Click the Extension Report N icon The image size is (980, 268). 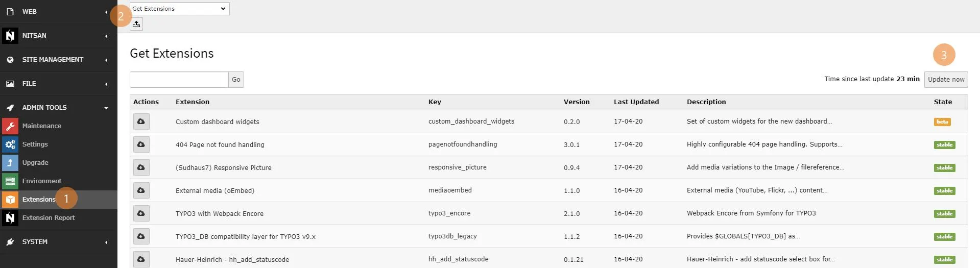pos(10,217)
